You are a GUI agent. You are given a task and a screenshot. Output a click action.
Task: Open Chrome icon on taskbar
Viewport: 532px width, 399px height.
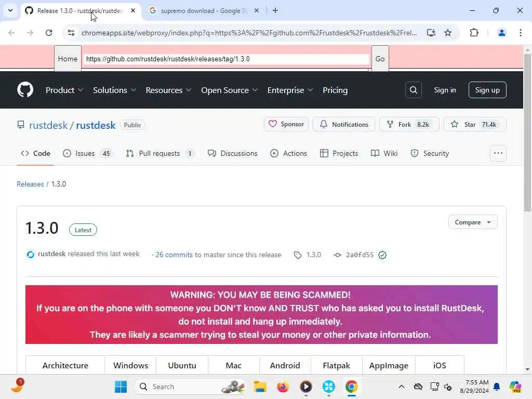click(x=352, y=387)
